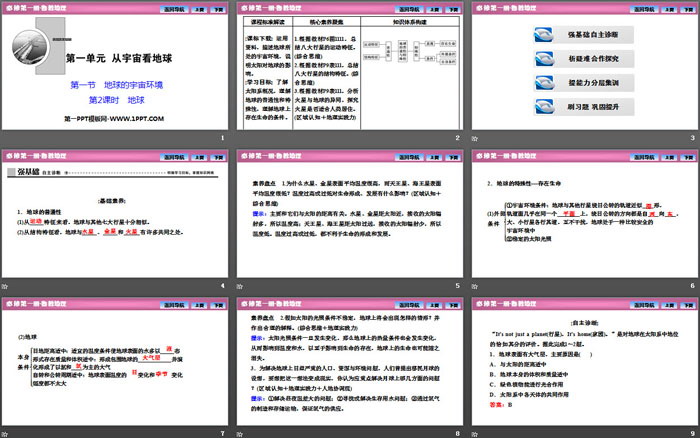Viewport: 700px width, 438px height.
Task: Click 上页 button in slide 4 header
Action: 200,157
